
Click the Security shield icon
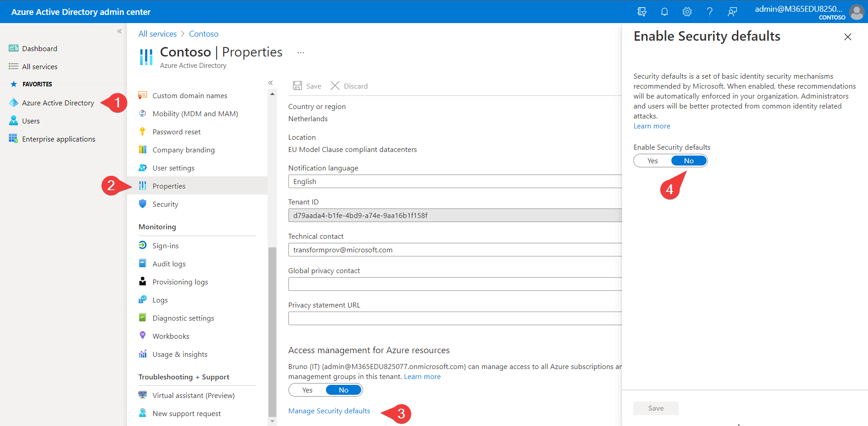(x=142, y=204)
